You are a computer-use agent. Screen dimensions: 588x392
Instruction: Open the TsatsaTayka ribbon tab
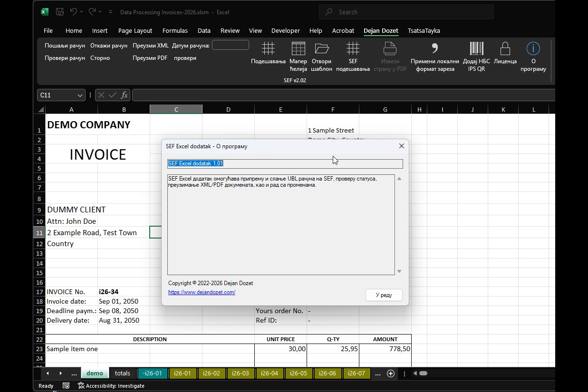coord(424,30)
